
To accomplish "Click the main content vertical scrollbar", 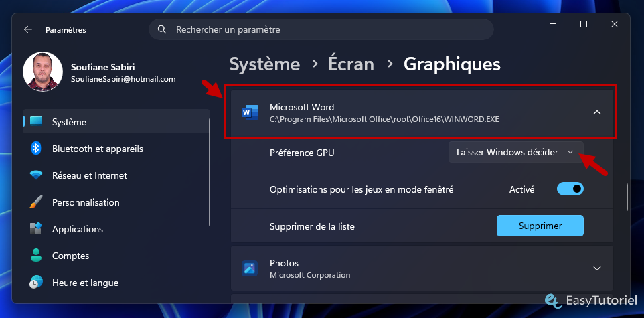I will 627,197.
